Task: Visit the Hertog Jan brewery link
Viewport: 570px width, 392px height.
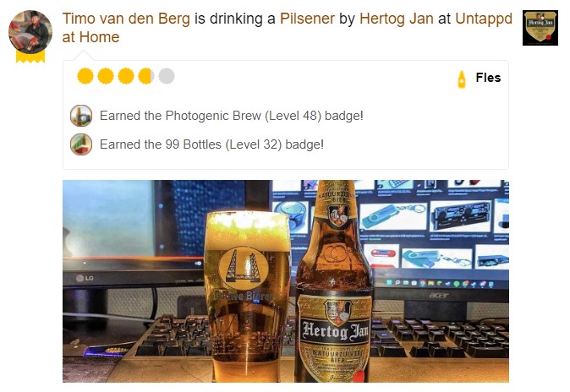Action: click(397, 19)
